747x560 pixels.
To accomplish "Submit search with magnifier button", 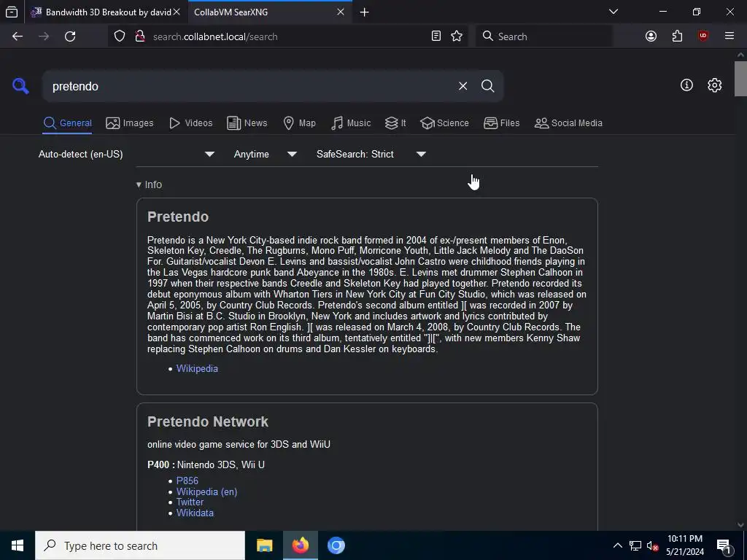I will (487, 86).
